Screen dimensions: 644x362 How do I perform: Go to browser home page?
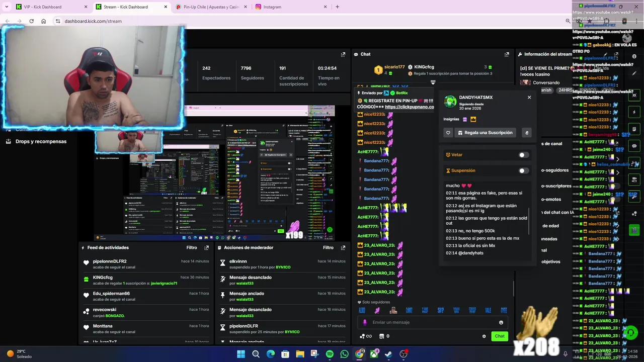tap(43, 21)
